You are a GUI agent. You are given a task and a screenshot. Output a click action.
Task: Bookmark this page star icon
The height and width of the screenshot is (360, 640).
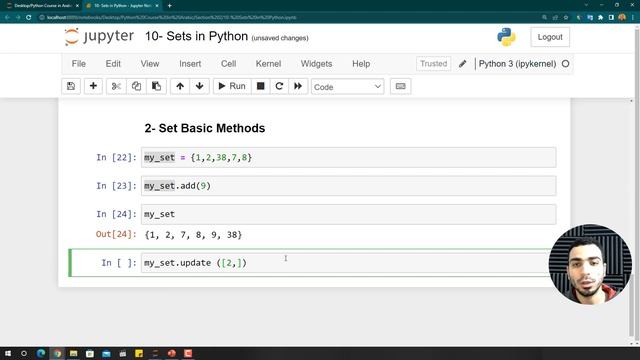click(x=566, y=18)
